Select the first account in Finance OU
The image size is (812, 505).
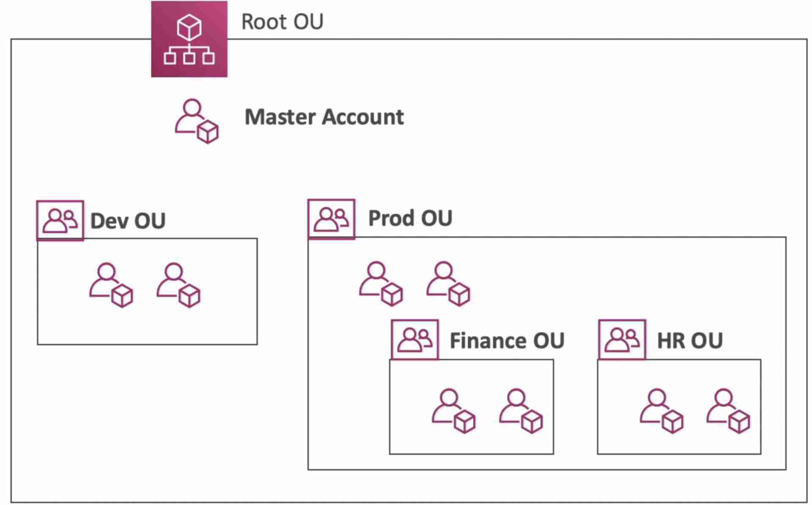(x=454, y=411)
